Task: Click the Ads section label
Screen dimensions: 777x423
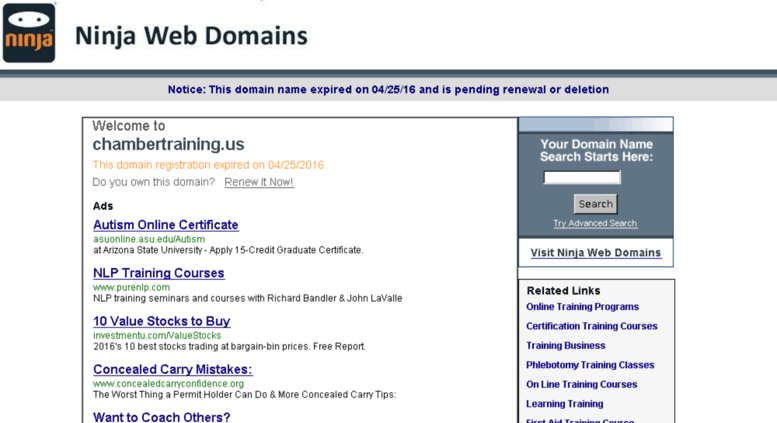Action: pyautogui.click(x=103, y=206)
